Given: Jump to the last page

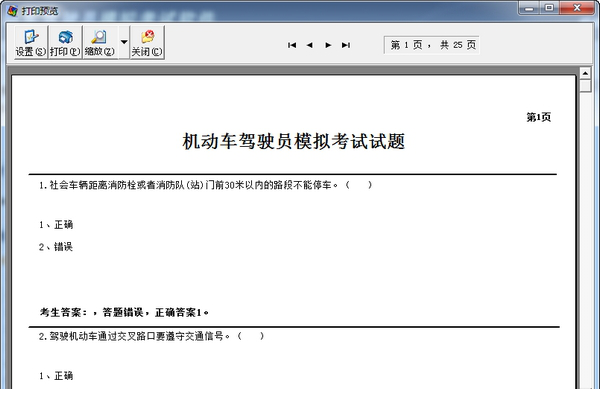Looking at the screenshot, I should coord(346,45).
